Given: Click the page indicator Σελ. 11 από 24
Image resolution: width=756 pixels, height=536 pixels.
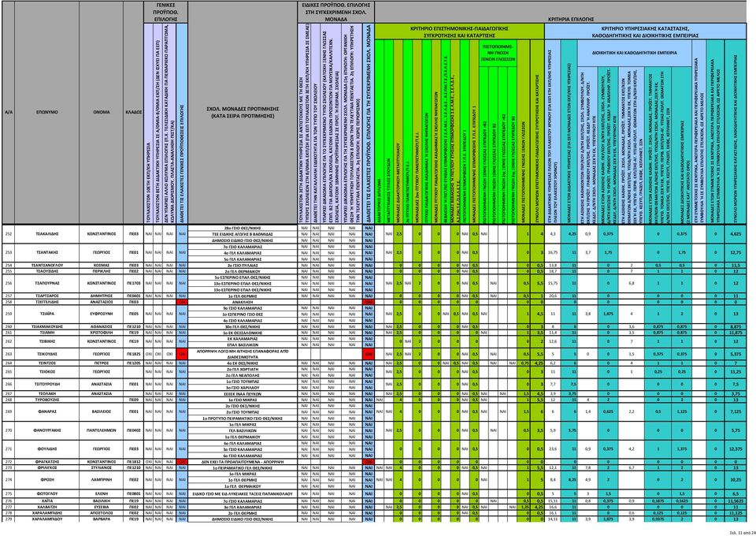Looking at the screenshot, I should [742, 531].
